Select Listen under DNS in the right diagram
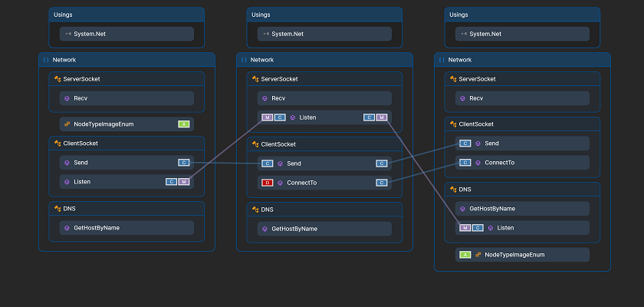 tap(505, 228)
